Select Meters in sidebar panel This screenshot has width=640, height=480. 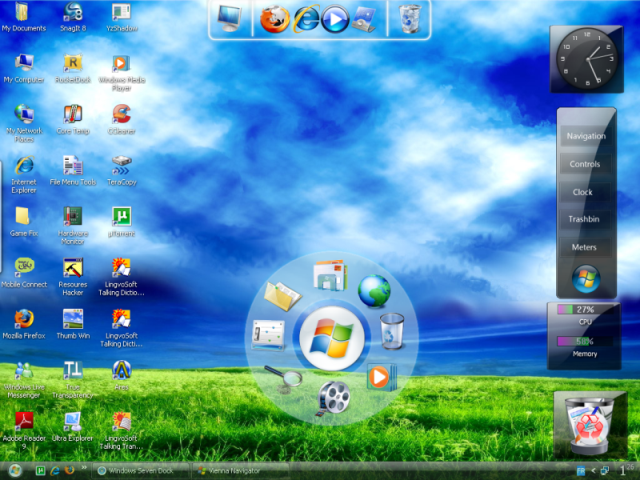click(584, 247)
